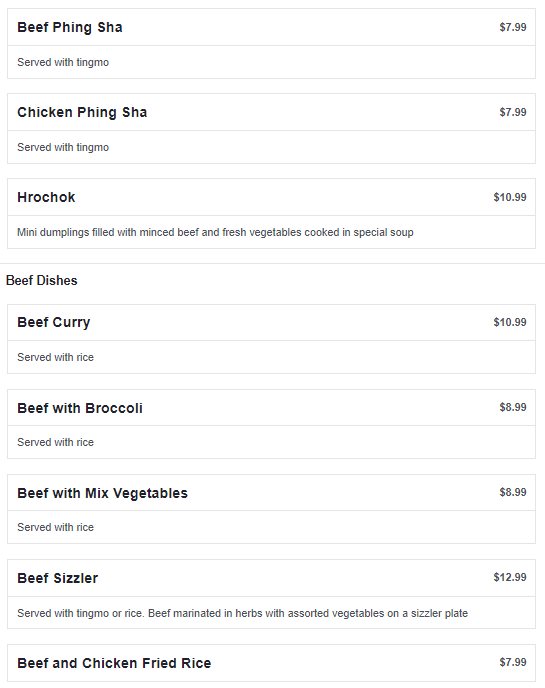This screenshot has width=545, height=688.
Task: Click the Chicken Phing Sha $7.99 price
Action: 513,112
